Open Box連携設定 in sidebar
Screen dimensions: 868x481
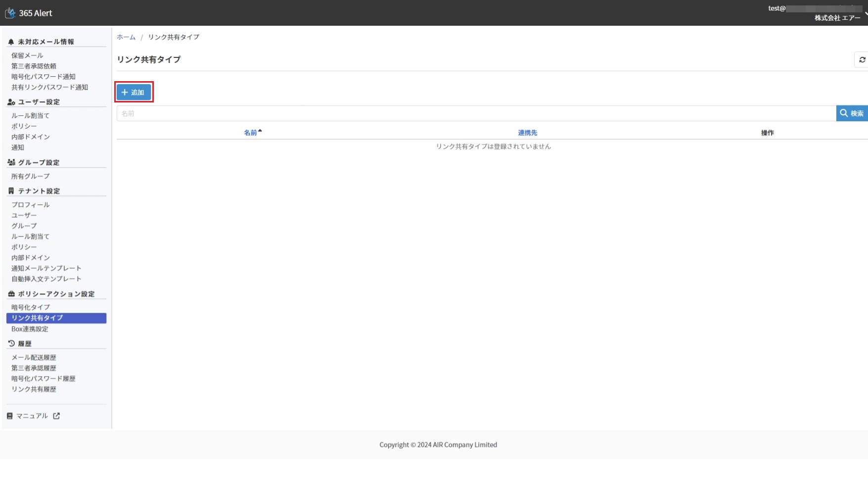coord(30,329)
